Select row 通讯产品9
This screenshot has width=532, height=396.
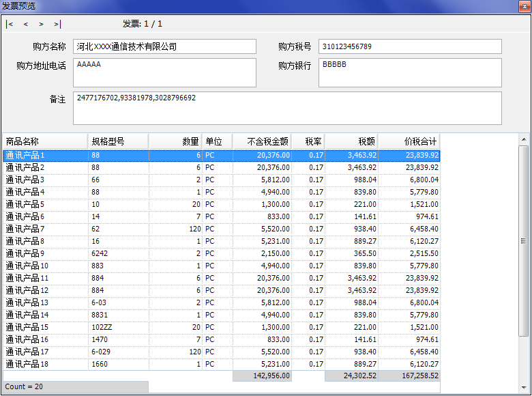point(222,254)
